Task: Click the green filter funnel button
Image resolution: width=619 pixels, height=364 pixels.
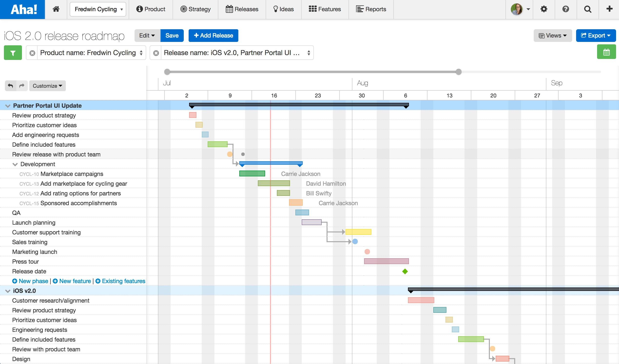Action: tap(13, 53)
